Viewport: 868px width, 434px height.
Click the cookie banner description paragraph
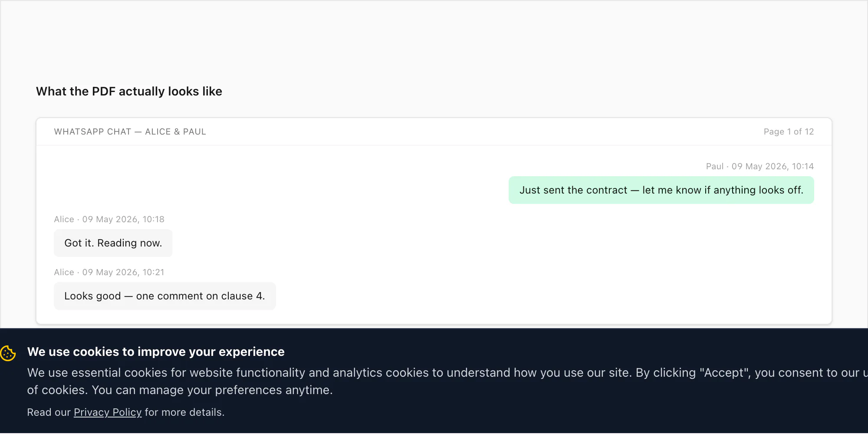[x=447, y=381]
